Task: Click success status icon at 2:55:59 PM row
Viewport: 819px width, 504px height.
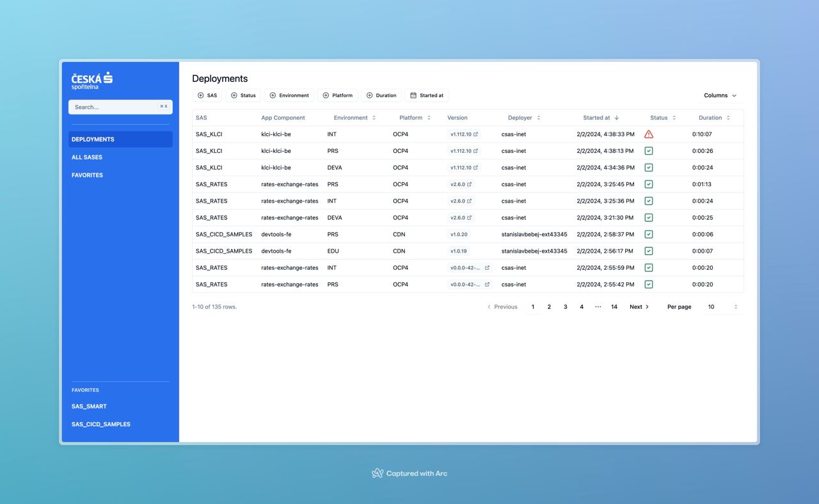Action: coord(649,267)
